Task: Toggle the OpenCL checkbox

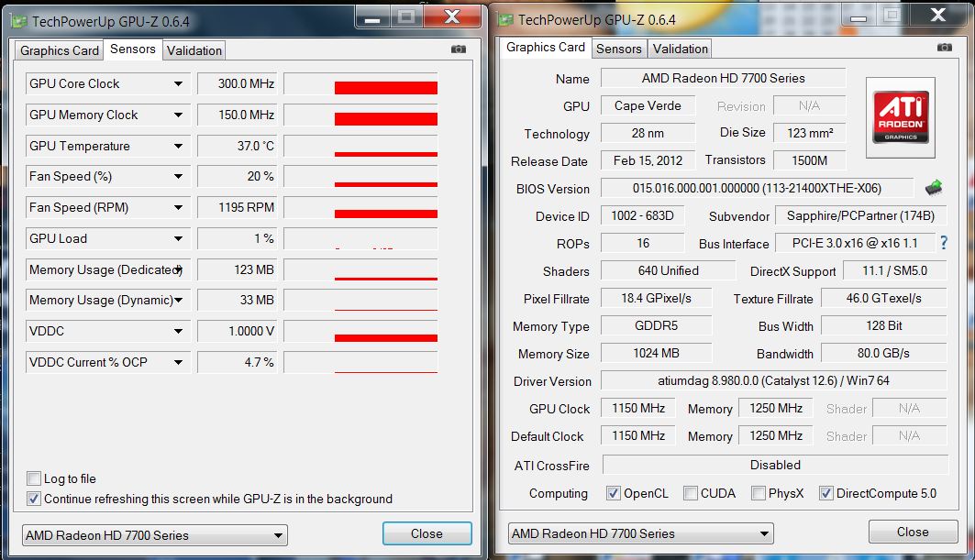Action: point(613,493)
